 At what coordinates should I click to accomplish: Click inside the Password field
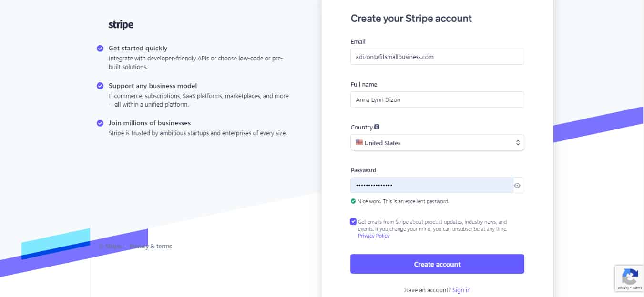[432, 185]
